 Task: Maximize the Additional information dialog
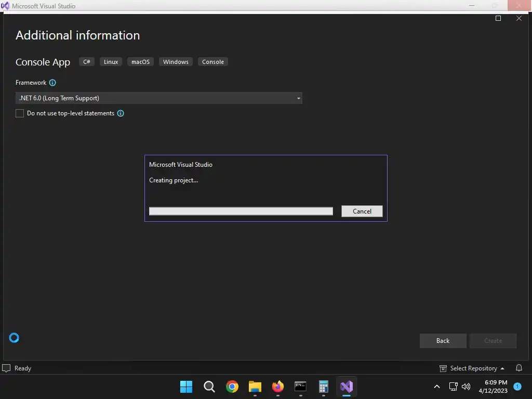(498, 18)
